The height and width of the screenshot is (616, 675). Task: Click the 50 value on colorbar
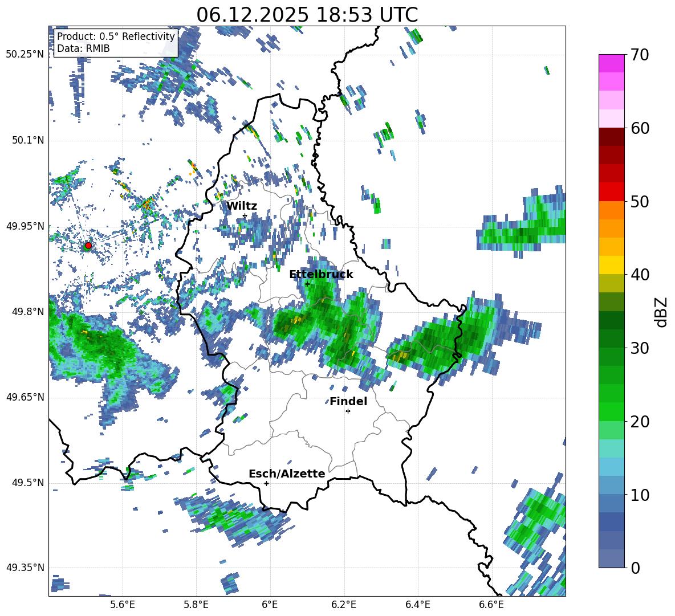pos(640,201)
